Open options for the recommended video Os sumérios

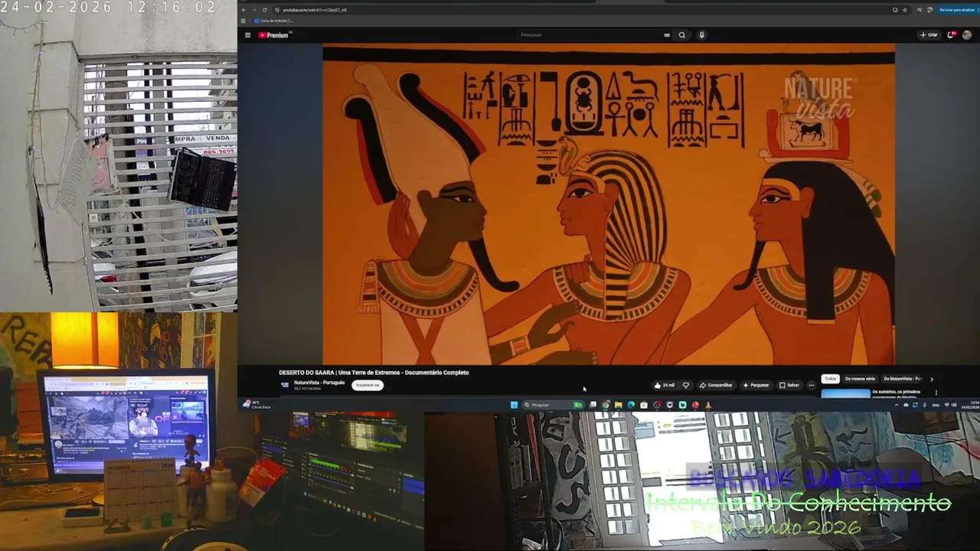point(936,393)
